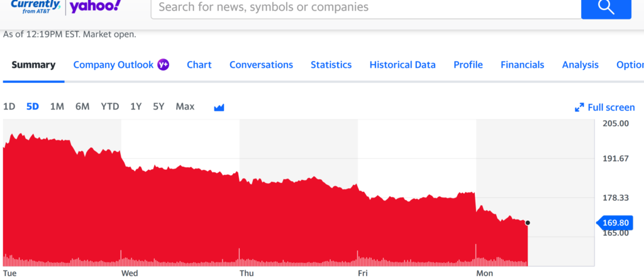Click the Full screen link
Viewport: 644px width, 278px height.
tap(611, 108)
